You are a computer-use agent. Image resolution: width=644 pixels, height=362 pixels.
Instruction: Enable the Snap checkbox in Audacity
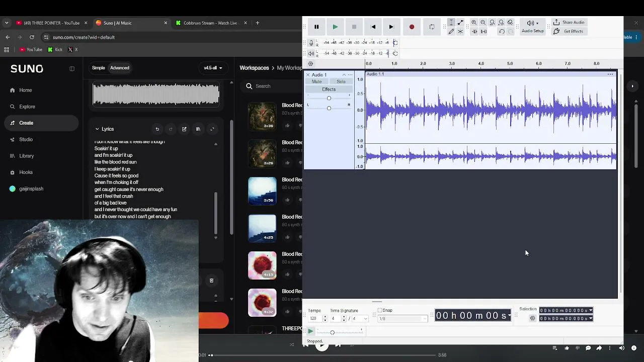click(380, 310)
